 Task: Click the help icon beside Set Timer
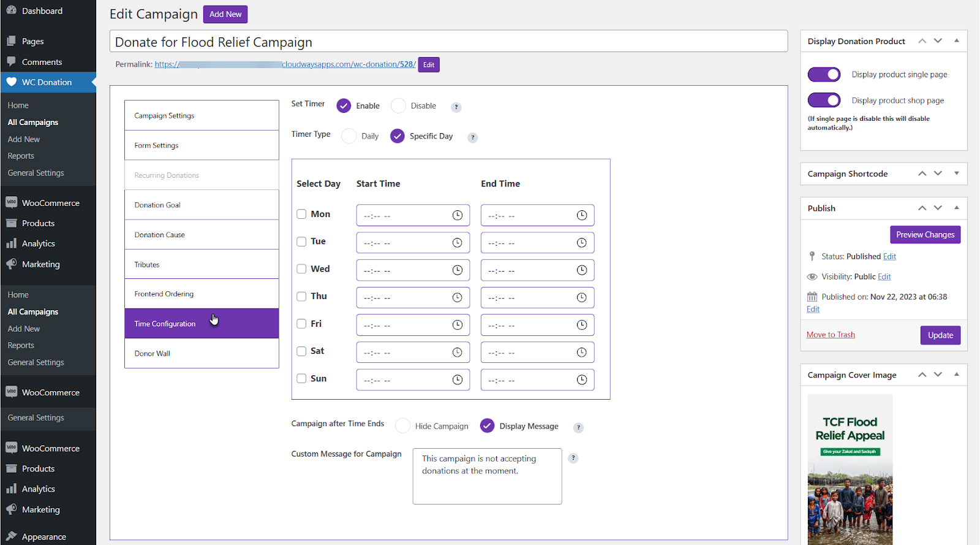click(x=456, y=107)
